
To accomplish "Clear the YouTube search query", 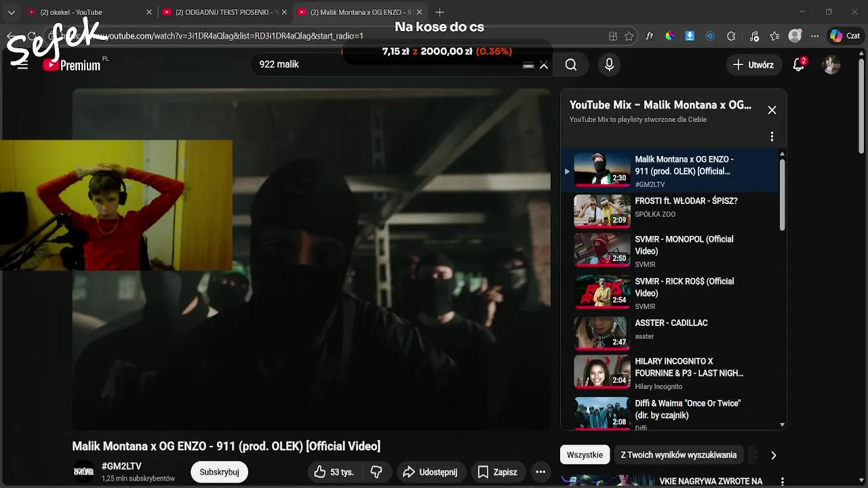I will [544, 65].
